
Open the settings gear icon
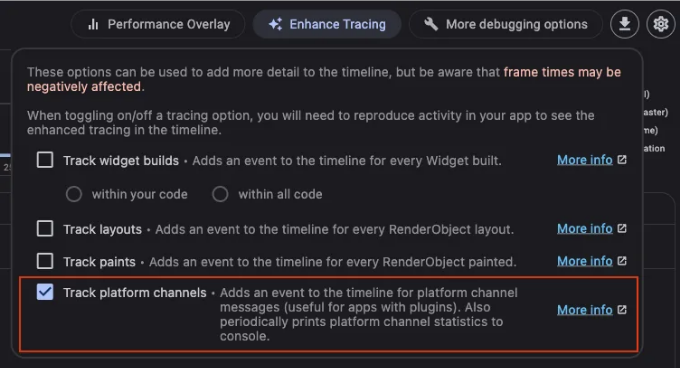[661, 24]
